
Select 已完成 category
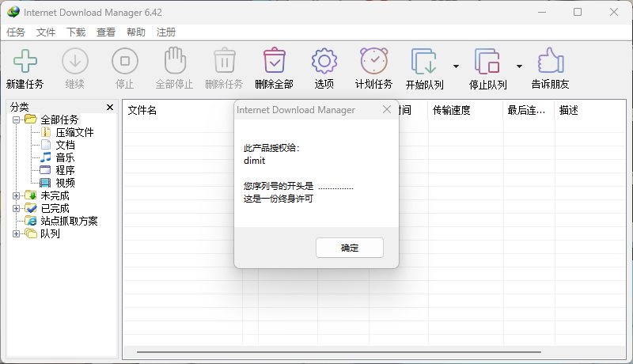55,208
